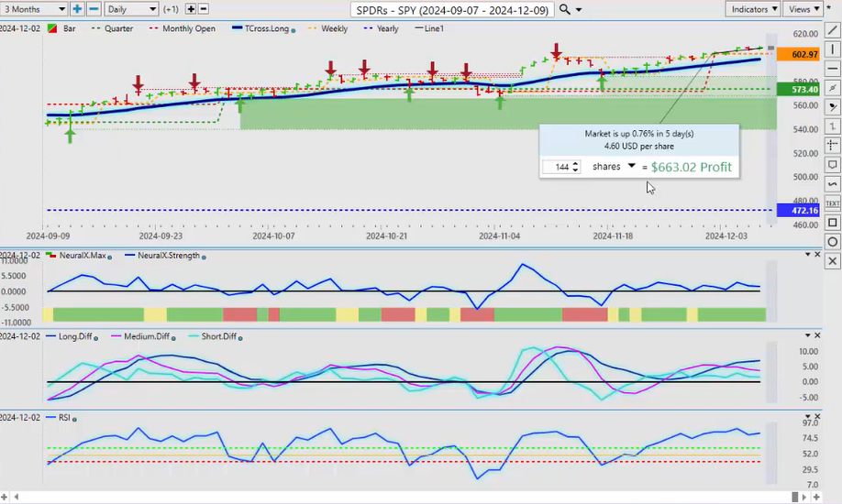Image resolution: width=842 pixels, height=504 pixels.
Task: Select the vertical line drawing tool
Action: pos(832,49)
